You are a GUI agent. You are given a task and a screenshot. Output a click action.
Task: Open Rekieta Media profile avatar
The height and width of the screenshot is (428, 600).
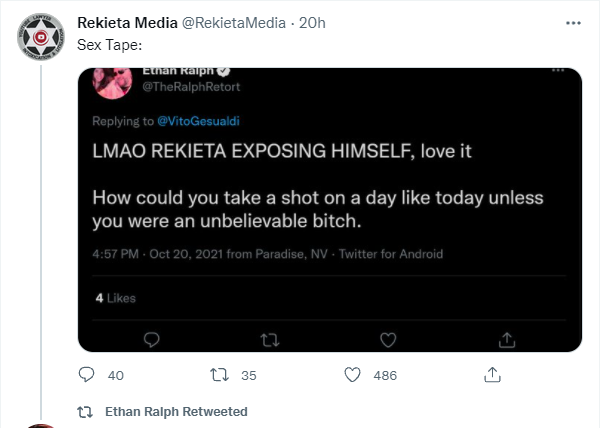click(x=41, y=37)
